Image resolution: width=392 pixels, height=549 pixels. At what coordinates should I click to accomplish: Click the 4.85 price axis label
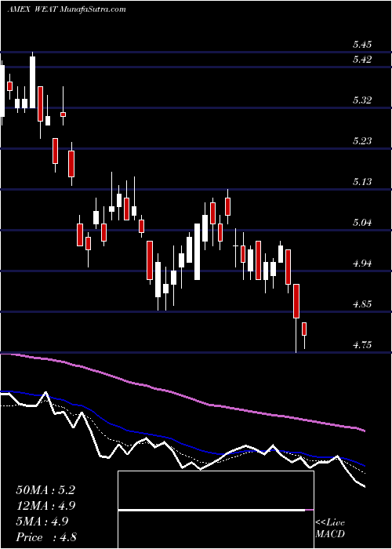point(362,304)
